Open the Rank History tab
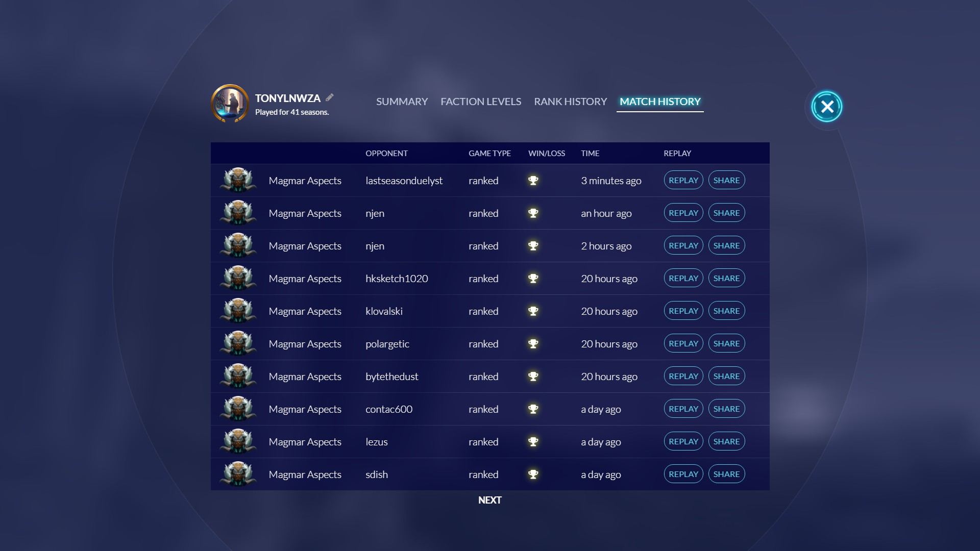Viewport: 980px width, 551px height. point(570,102)
